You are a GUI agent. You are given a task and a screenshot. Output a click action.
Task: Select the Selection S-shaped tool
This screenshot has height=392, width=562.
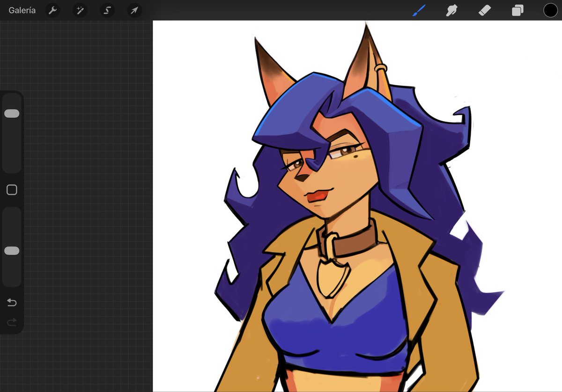(x=107, y=10)
